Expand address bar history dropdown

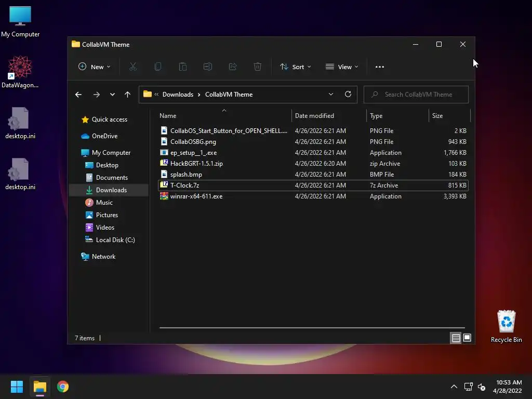[x=331, y=95]
